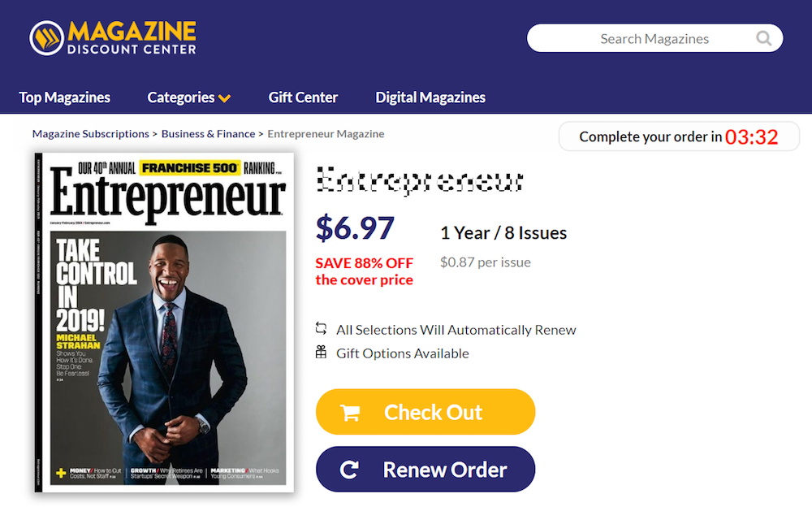
Task: Expand the Categories dropdown chevron
Action: (x=225, y=98)
